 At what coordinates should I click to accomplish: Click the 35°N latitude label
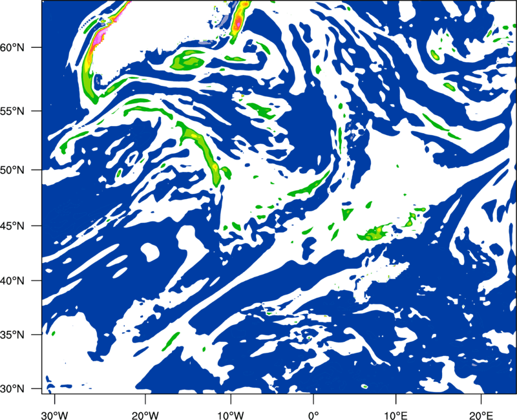[x=12, y=335]
